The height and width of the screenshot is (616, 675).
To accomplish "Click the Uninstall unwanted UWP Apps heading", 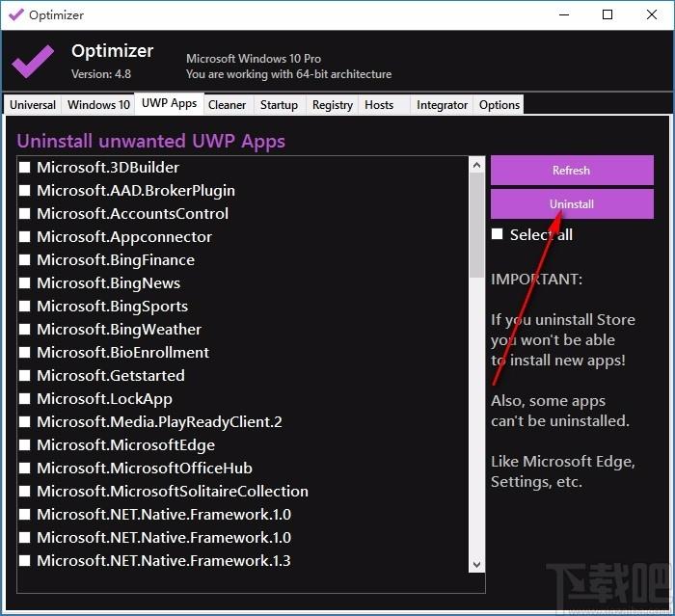I will point(150,141).
